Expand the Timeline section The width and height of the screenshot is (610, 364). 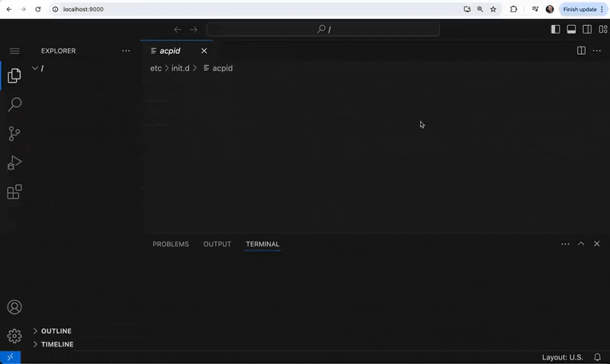coord(57,344)
